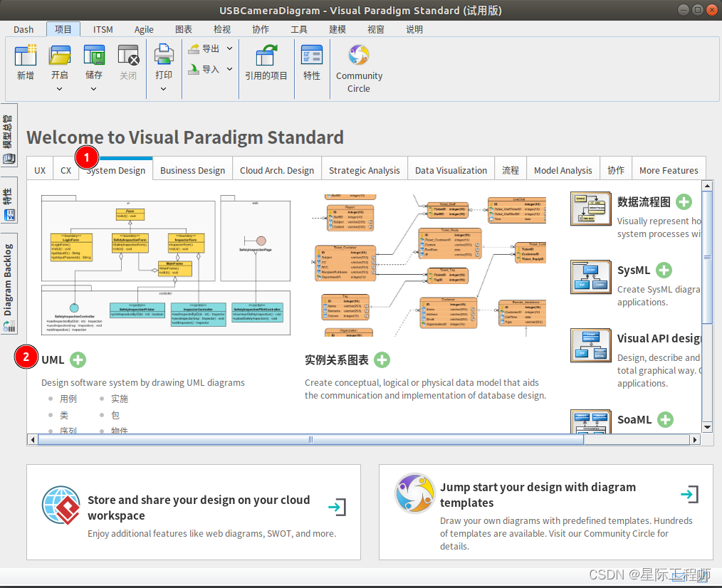Click the vertical scrollbar up arrow
The width and height of the screenshot is (722, 588).
click(x=707, y=186)
